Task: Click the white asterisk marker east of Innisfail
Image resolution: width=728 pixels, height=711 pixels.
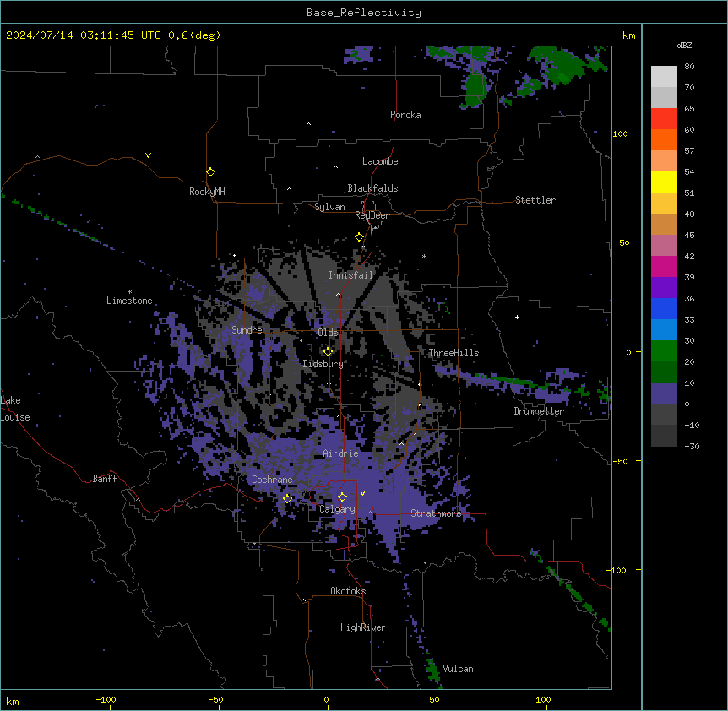Action: [424, 256]
